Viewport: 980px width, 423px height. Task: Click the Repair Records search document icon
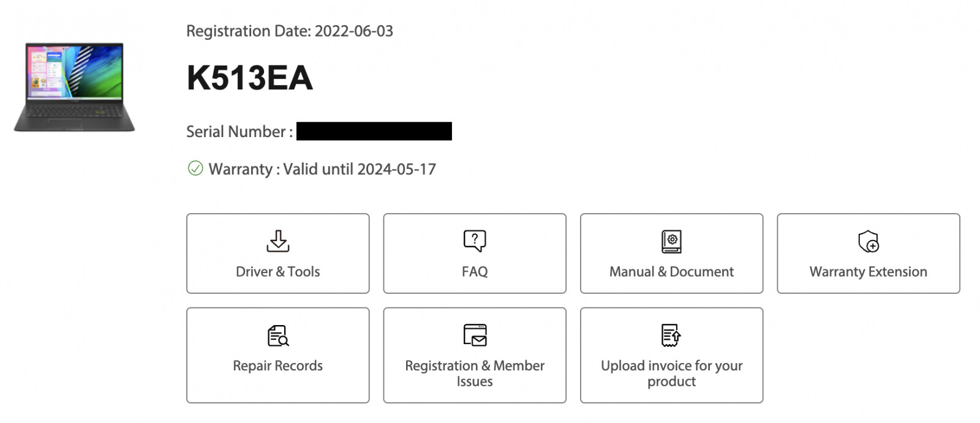click(278, 335)
